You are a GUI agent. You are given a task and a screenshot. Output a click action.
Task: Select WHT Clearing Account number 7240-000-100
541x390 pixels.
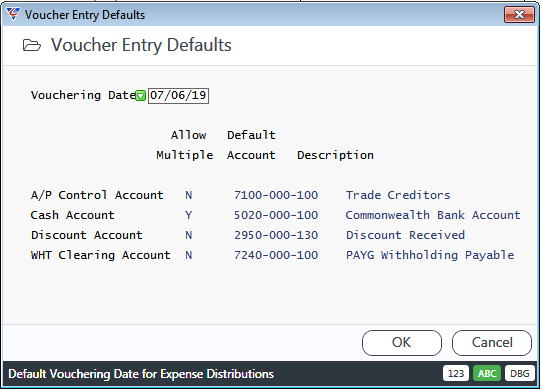coord(276,255)
